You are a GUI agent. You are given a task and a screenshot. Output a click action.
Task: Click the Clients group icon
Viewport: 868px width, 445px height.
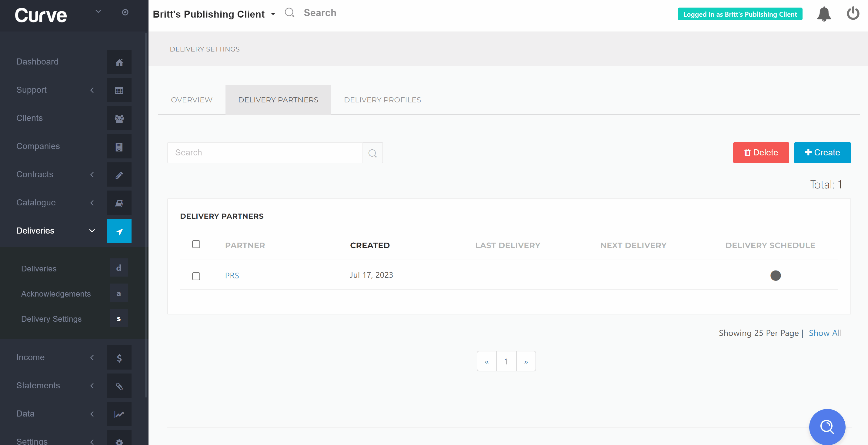click(x=119, y=118)
